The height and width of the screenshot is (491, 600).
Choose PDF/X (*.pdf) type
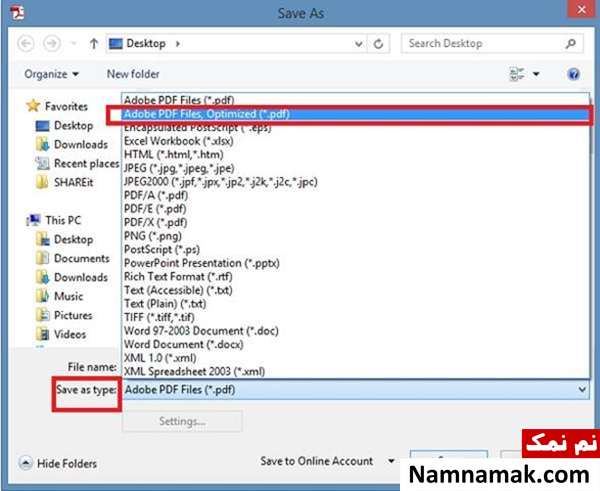[355, 222]
